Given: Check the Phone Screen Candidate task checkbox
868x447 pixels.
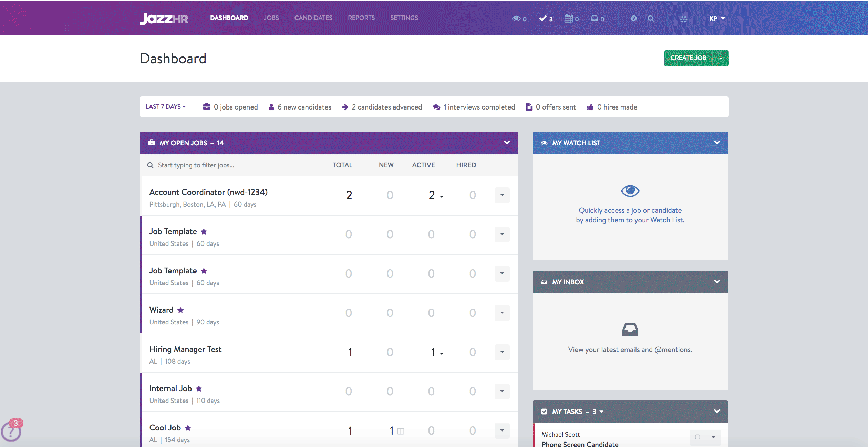Looking at the screenshot, I should pyautogui.click(x=697, y=437).
